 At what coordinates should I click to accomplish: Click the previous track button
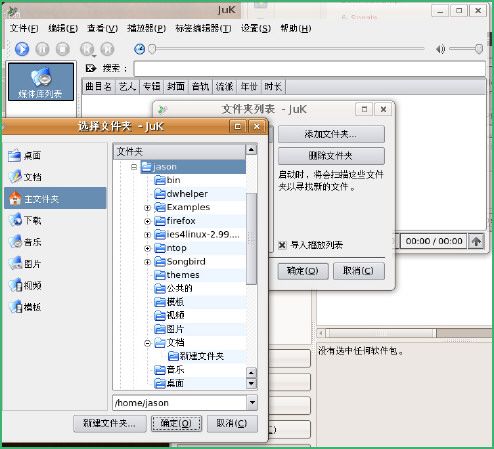tap(87, 49)
